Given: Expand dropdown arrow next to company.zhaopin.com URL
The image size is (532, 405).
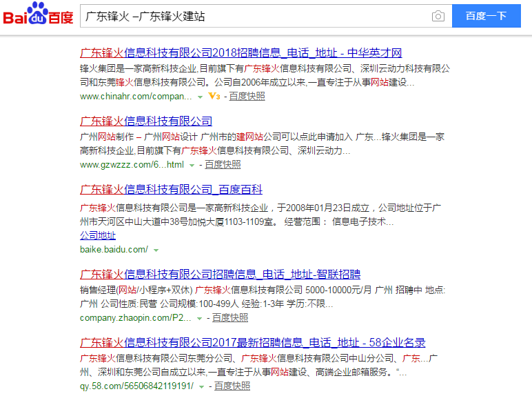Looking at the screenshot, I should (200, 319).
